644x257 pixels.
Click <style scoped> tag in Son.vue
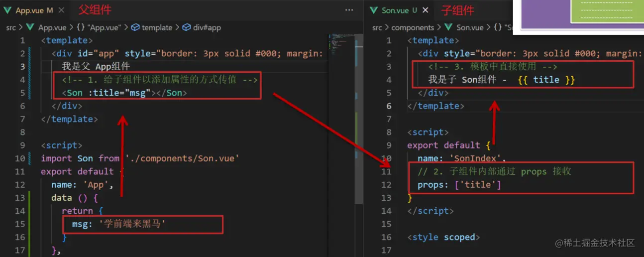click(x=443, y=237)
